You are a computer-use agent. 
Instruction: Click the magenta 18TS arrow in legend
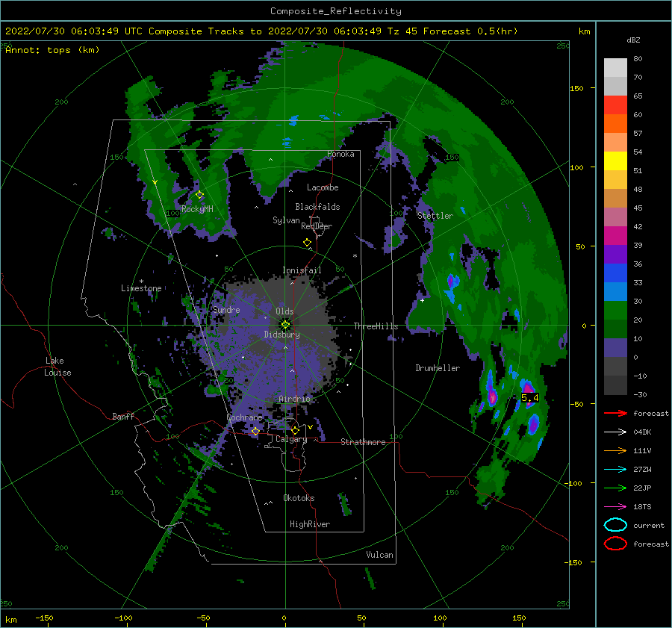[615, 507]
